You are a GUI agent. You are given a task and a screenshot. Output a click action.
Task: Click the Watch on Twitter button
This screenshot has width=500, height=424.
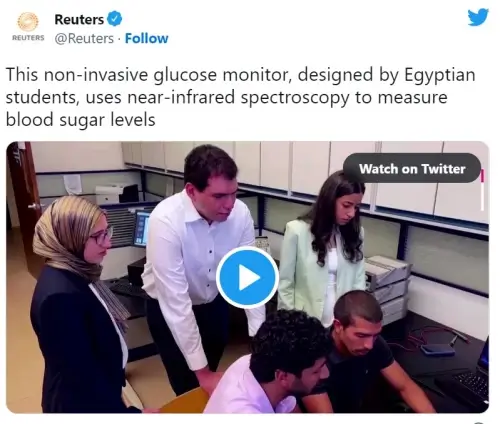pos(412,168)
